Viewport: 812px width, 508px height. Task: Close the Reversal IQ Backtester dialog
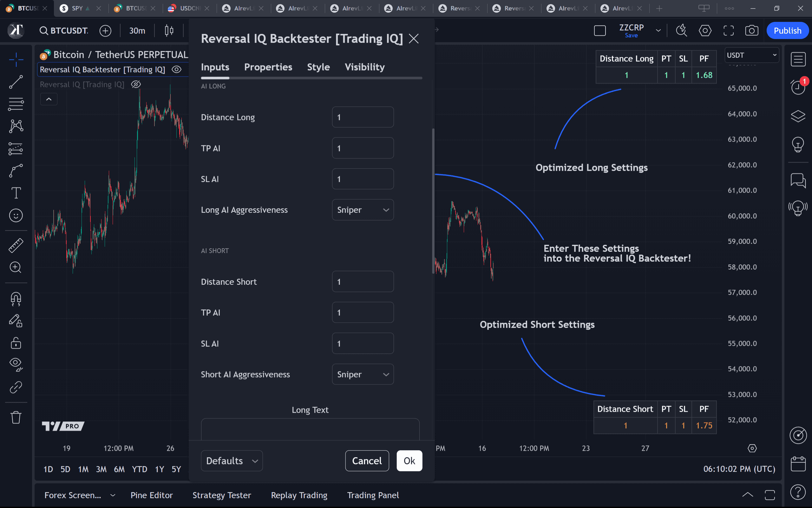[414, 39]
